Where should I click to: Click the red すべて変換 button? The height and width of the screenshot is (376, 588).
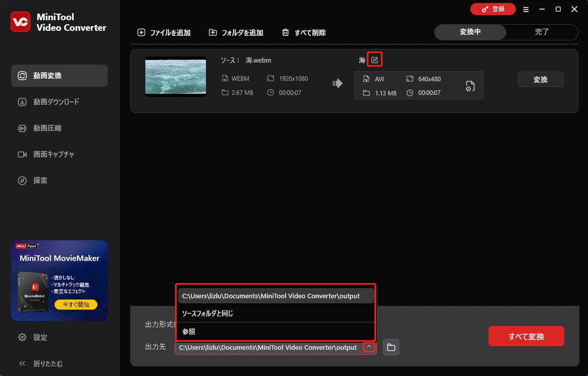526,336
